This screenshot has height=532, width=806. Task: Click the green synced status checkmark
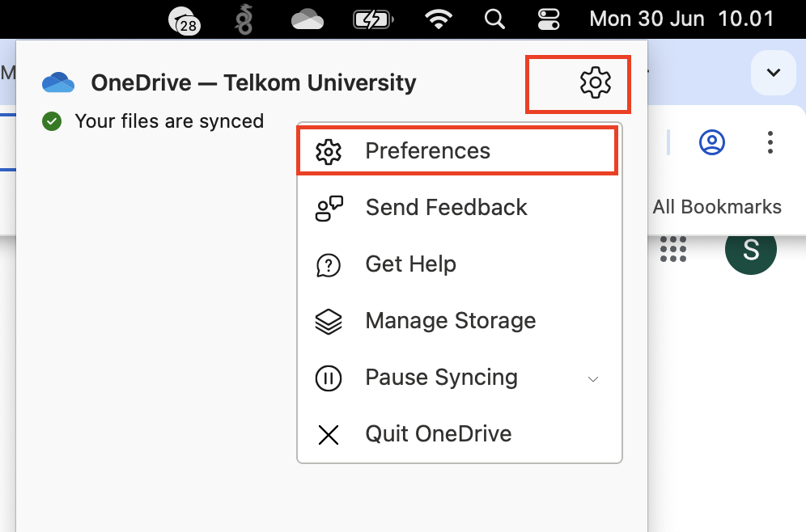point(52,121)
